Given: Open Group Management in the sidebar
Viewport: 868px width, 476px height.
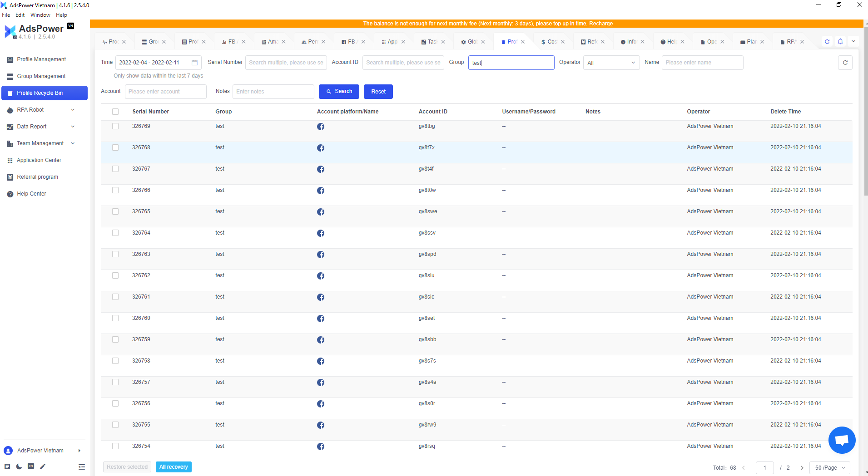Looking at the screenshot, I should point(41,76).
